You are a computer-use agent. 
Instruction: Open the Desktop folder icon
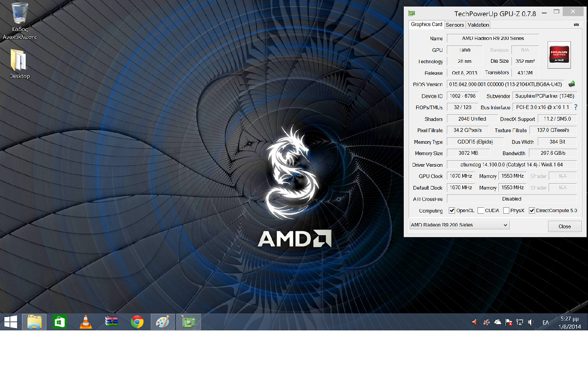pyautogui.click(x=20, y=63)
